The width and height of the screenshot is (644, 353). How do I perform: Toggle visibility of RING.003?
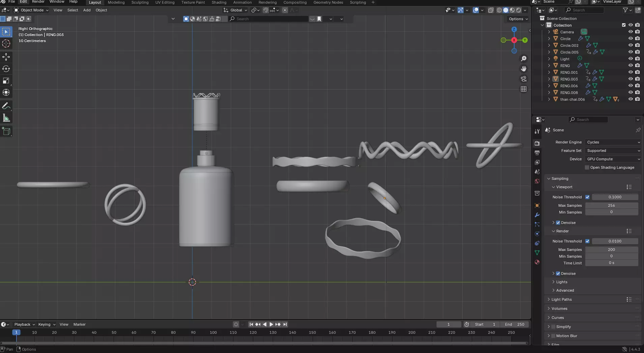pos(631,79)
